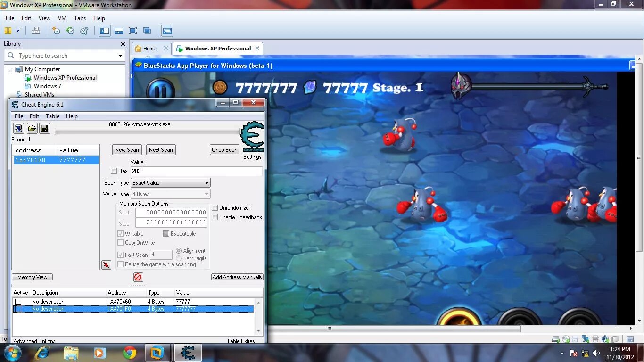Click the boss progress sword bar in game

click(530, 86)
